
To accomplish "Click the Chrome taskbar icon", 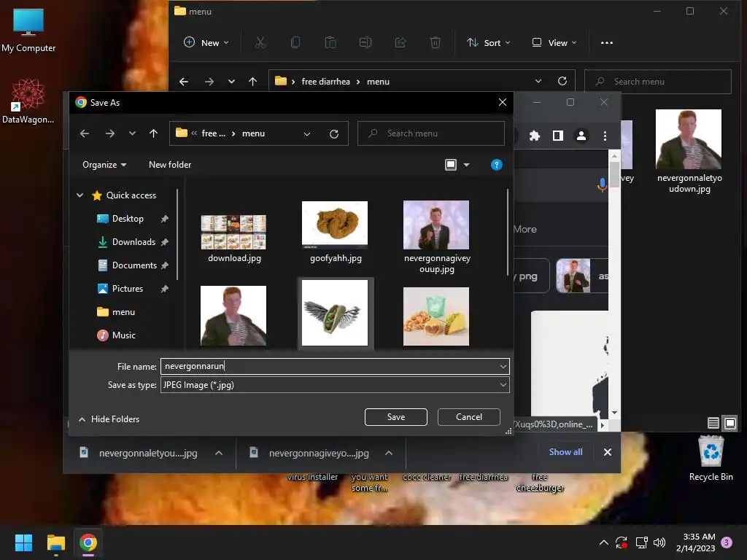I will coord(88,542).
